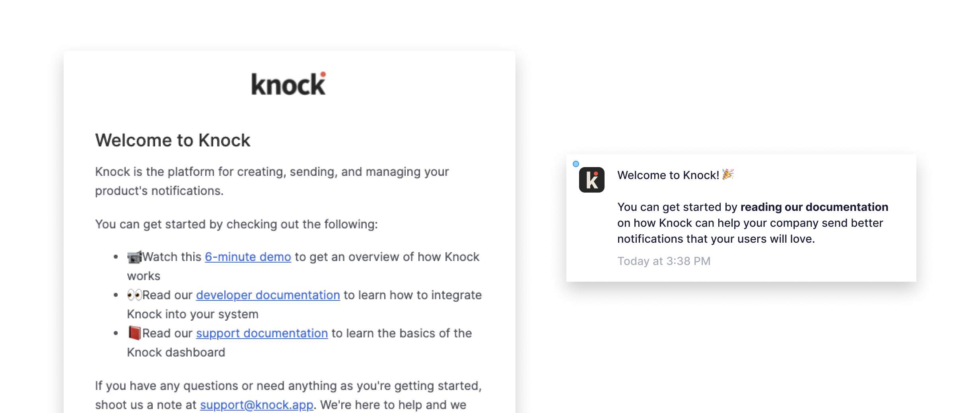Click the Knock app avatar in the notification card
This screenshot has width=980, height=413.
(592, 180)
